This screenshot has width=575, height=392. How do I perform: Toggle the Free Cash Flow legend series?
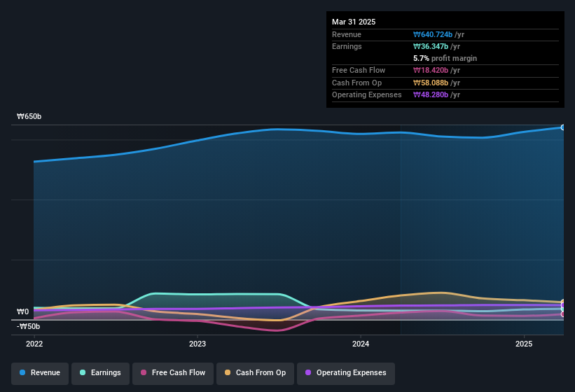173,373
